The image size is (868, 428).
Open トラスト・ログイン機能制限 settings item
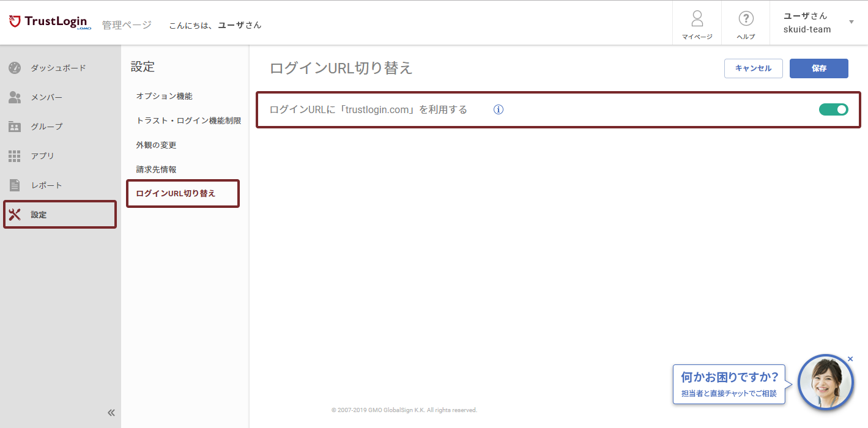pos(188,120)
